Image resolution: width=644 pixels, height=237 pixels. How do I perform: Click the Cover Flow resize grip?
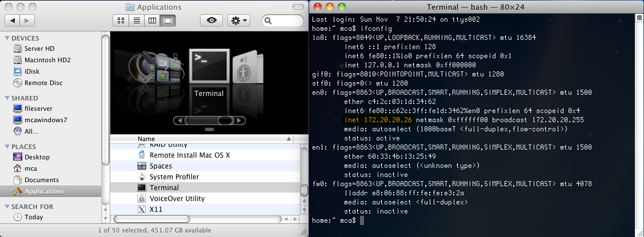click(209, 129)
